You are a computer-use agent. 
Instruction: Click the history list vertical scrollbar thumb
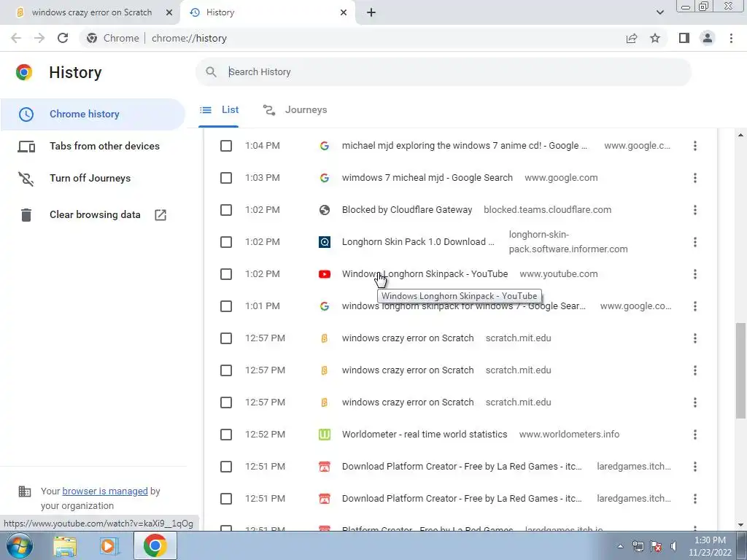tap(740, 371)
